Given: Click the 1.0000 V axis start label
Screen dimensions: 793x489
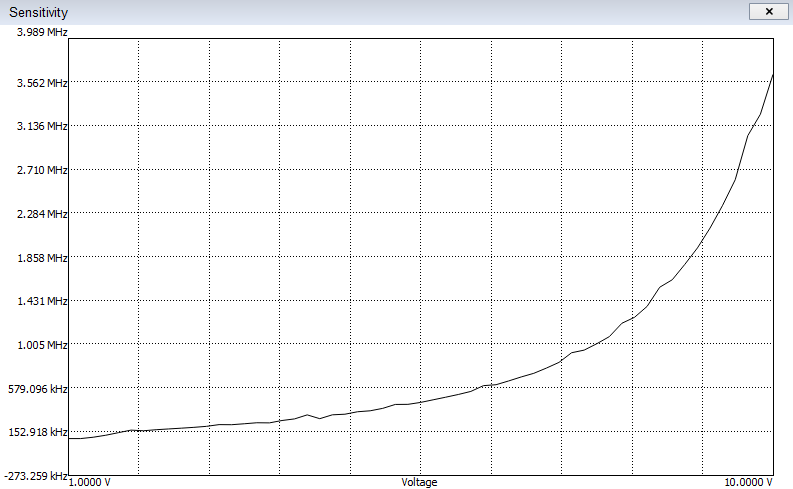Looking at the screenshot, I should pyautogui.click(x=90, y=482).
